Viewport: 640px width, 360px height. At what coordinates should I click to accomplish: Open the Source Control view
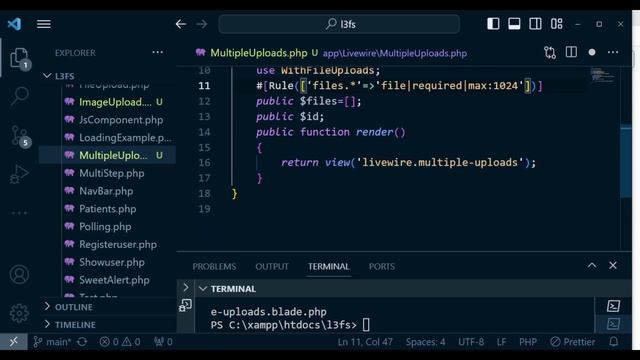click(19, 136)
